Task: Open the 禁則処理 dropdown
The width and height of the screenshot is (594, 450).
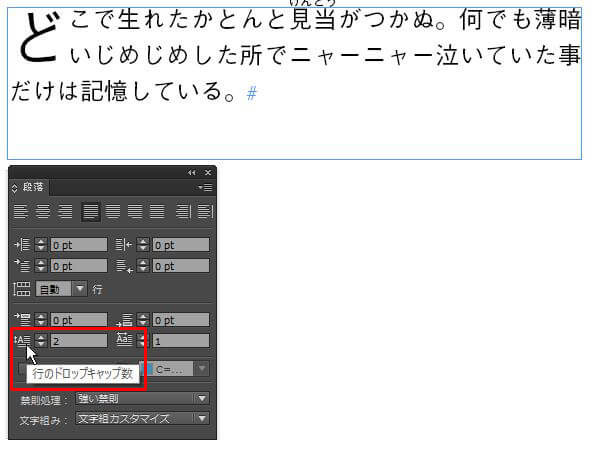Action: (142, 398)
